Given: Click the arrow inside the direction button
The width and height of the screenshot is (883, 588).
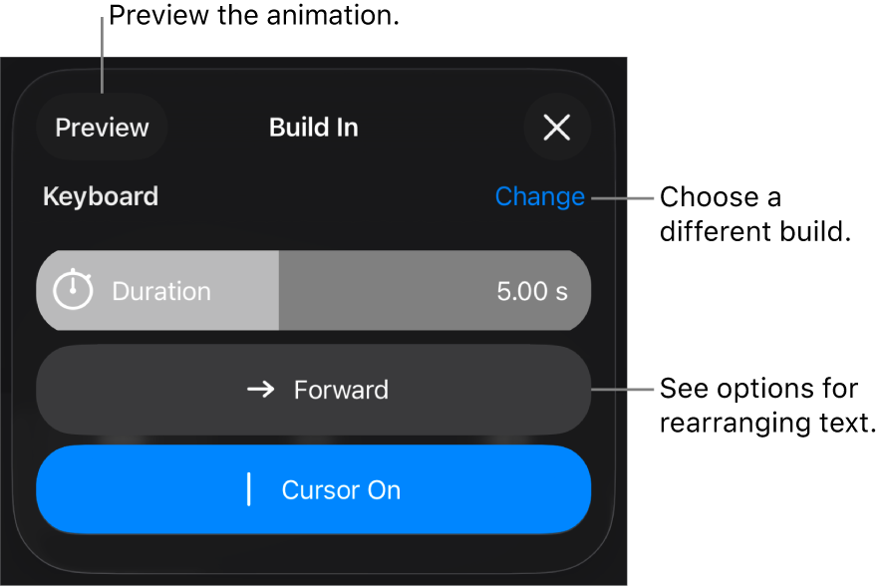Looking at the screenshot, I should pos(260,390).
